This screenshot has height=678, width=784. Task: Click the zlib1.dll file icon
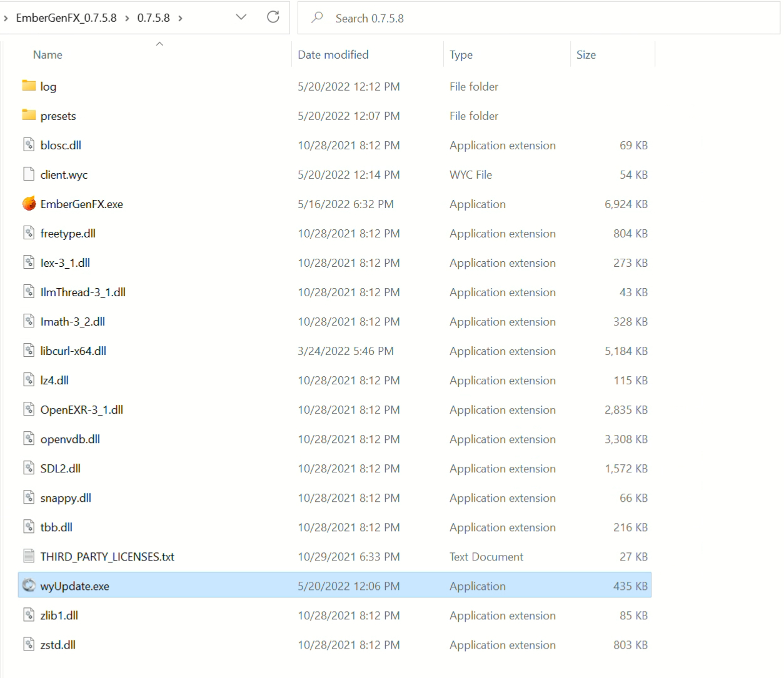point(29,615)
